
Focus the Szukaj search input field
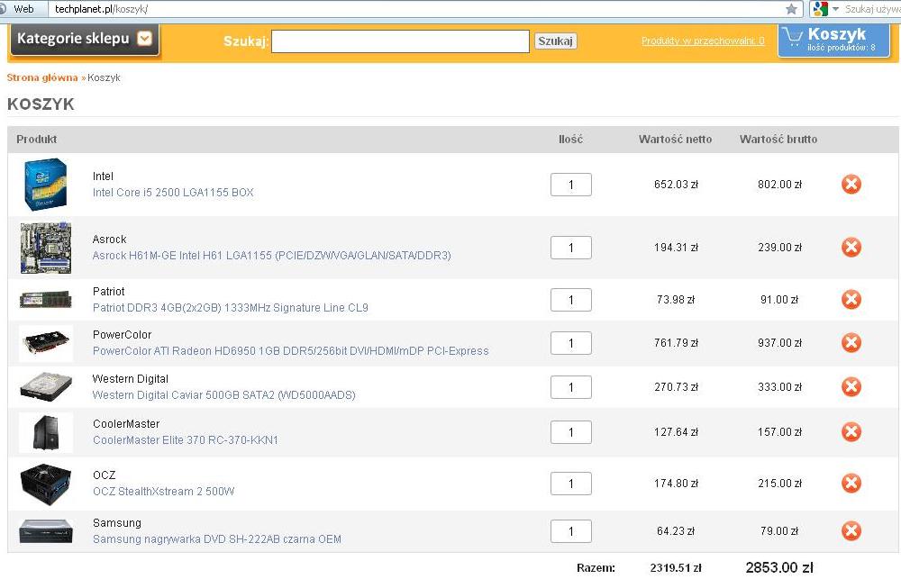click(x=400, y=41)
